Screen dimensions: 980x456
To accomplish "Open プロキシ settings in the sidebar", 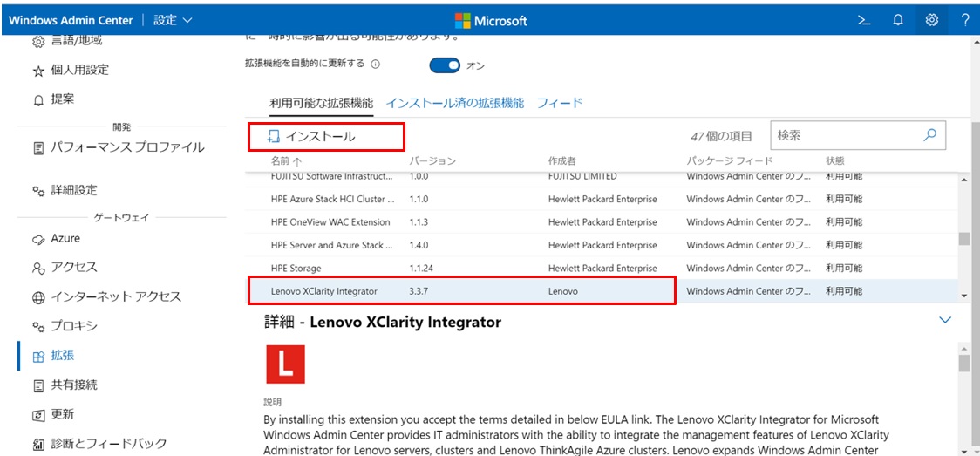I will click(x=74, y=326).
